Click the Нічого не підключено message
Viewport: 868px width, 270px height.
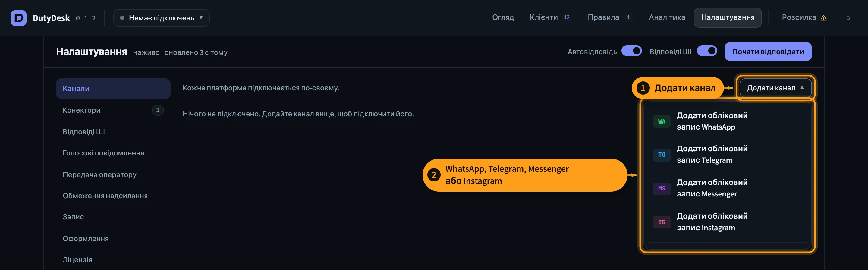coord(298,114)
